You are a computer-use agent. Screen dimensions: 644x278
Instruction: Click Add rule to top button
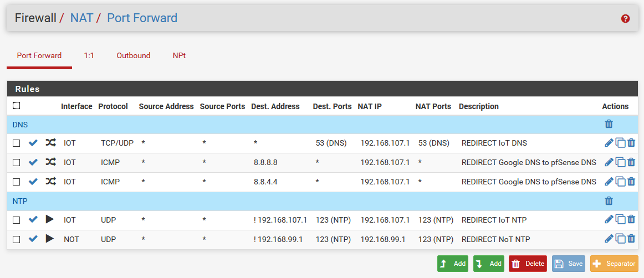pos(452,264)
